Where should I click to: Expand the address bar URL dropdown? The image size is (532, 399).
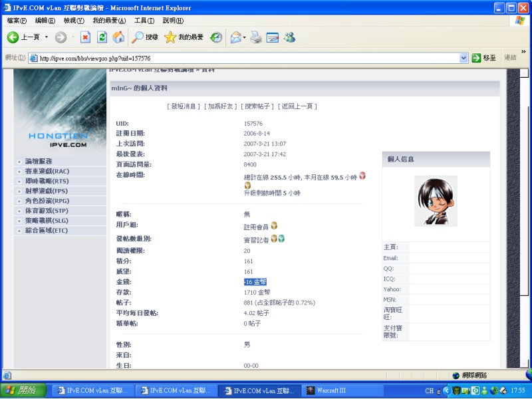(464, 58)
